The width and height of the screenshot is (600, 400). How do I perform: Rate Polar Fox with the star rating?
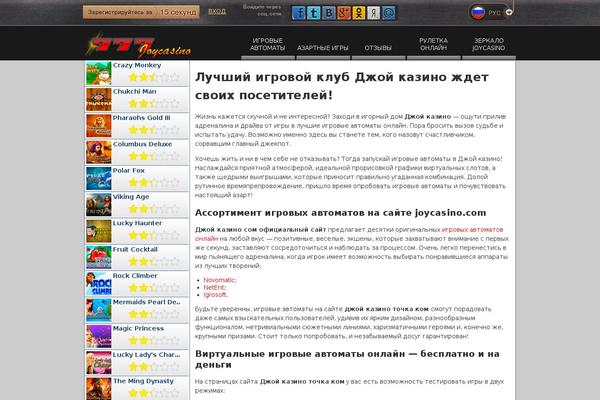click(x=154, y=183)
